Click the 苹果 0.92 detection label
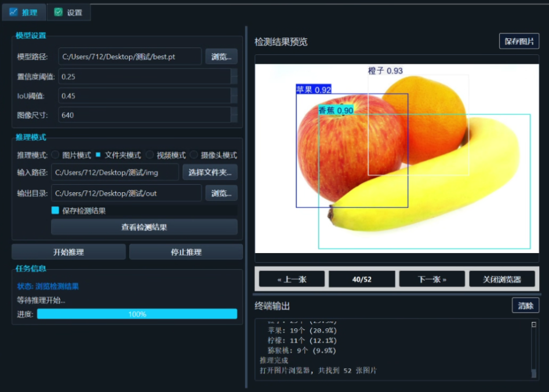 point(314,90)
